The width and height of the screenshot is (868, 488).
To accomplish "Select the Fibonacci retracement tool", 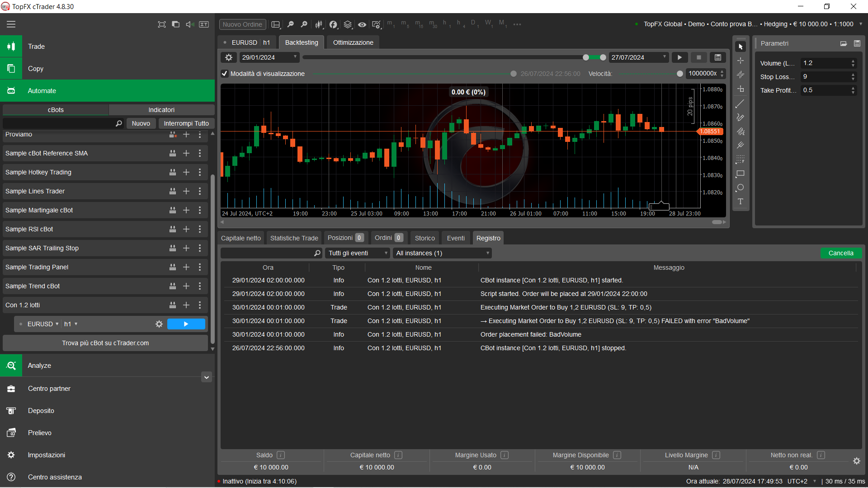I will (741, 160).
